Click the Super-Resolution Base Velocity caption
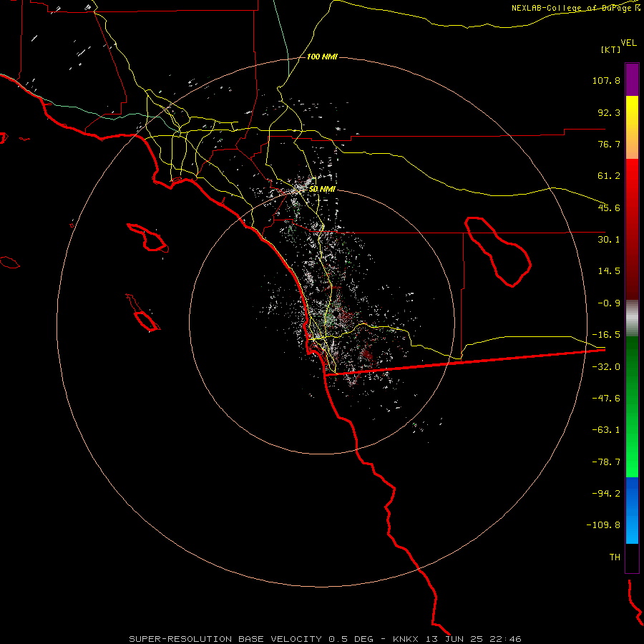The width and height of the screenshot is (644, 644). (x=225, y=639)
